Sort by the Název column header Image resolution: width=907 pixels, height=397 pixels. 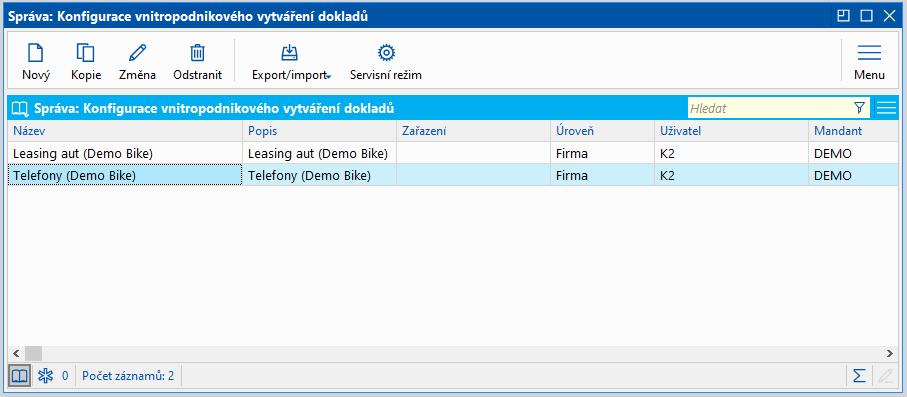tap(125, 131)
